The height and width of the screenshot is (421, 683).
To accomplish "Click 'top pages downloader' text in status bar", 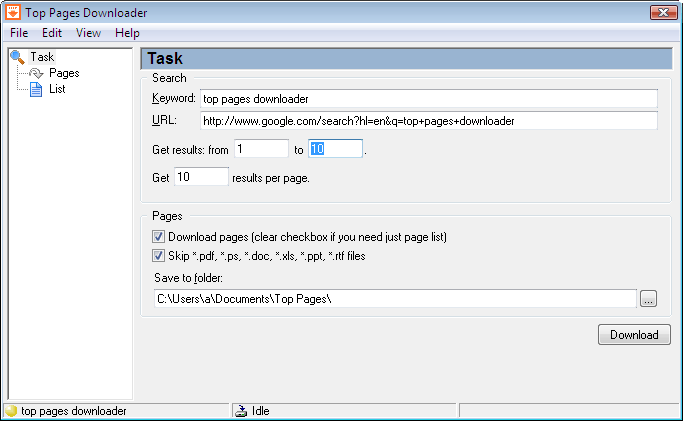I will click(74, 411).
